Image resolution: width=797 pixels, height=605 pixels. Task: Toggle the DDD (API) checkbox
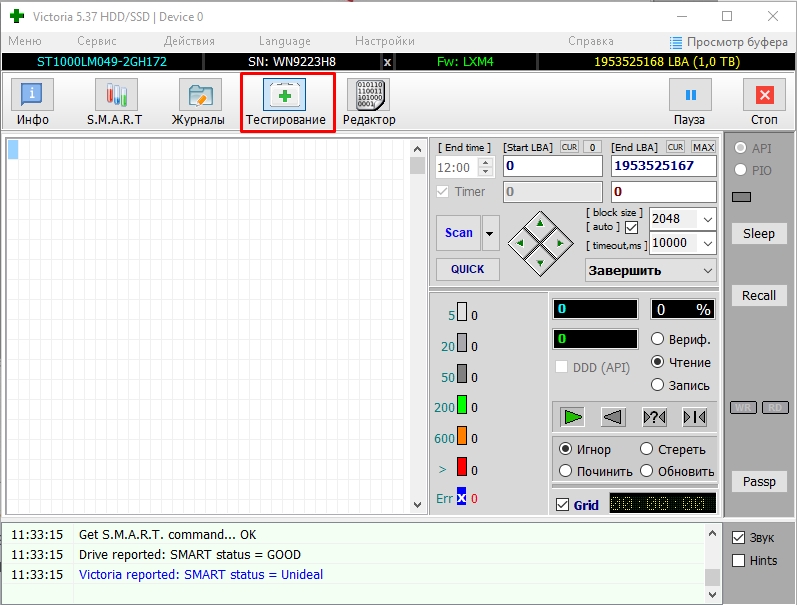click(562, 367)
